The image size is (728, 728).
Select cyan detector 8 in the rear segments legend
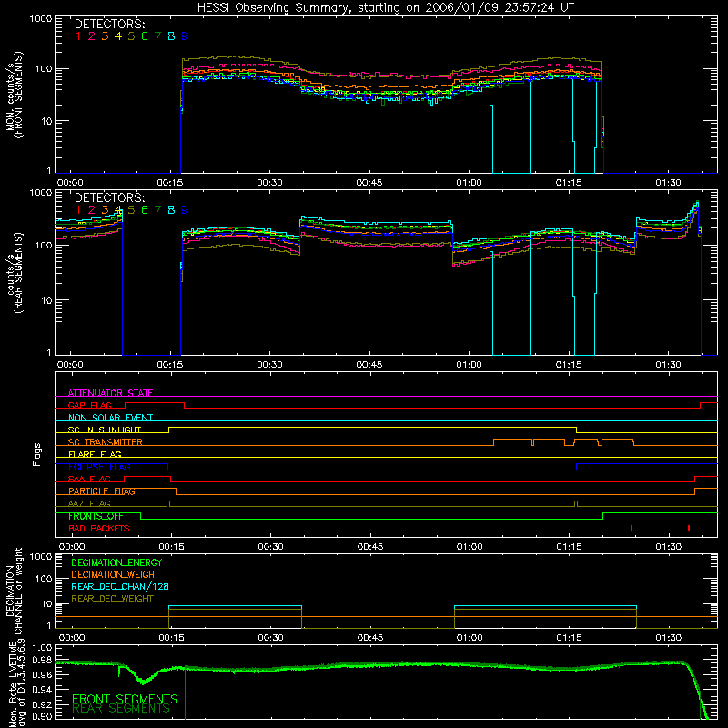pos(171,210)
